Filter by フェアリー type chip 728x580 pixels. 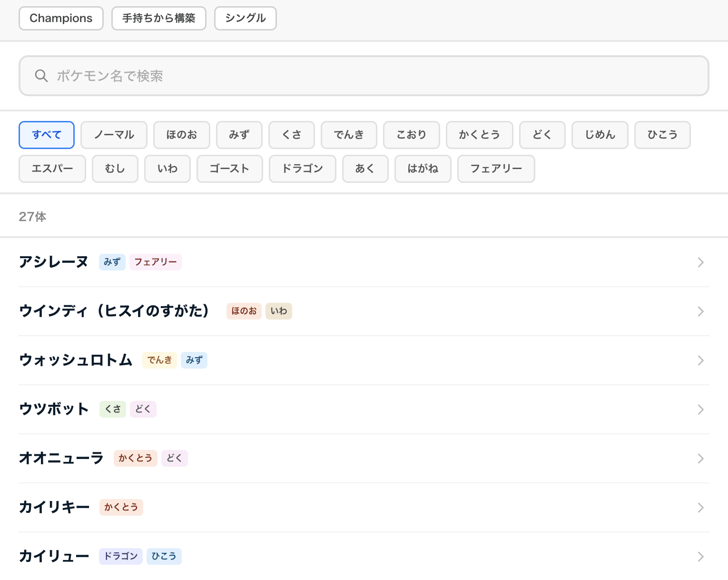(496, 169)
